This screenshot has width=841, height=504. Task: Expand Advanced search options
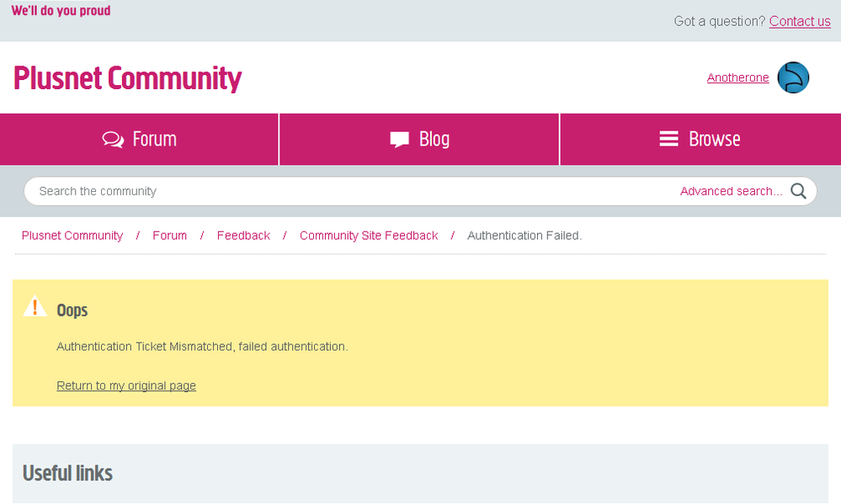(x=731, y=191)
